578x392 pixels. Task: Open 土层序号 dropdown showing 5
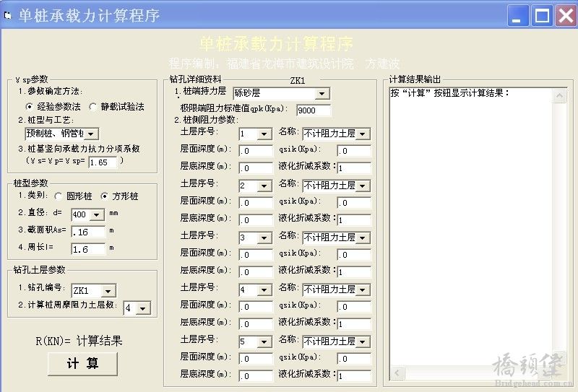pyautogui.click(x=264, y=341)
